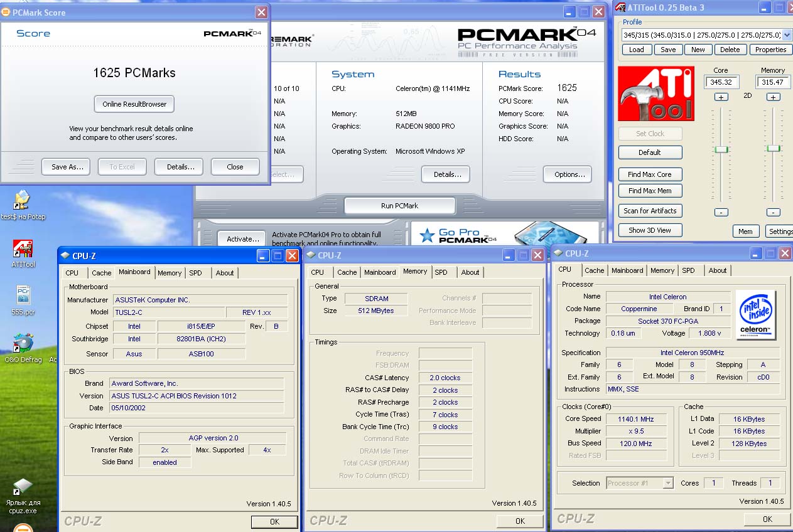Click OK in Mainboard CPU-Z window

(x=274, y=522)
